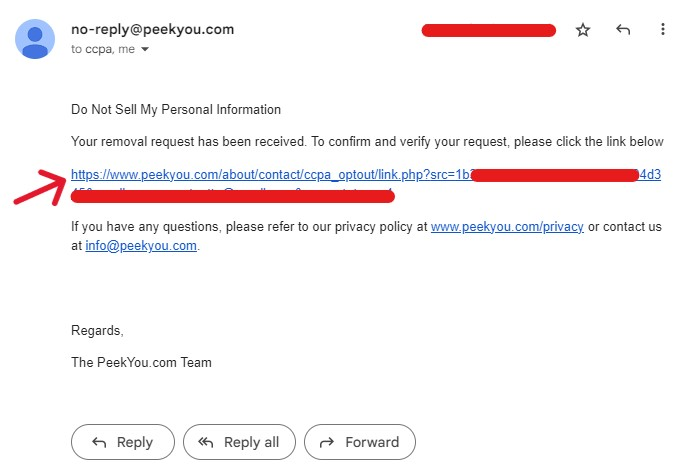Click sender address no-reply@peekyou.com

pyautogui.click(x=152, y=29)
